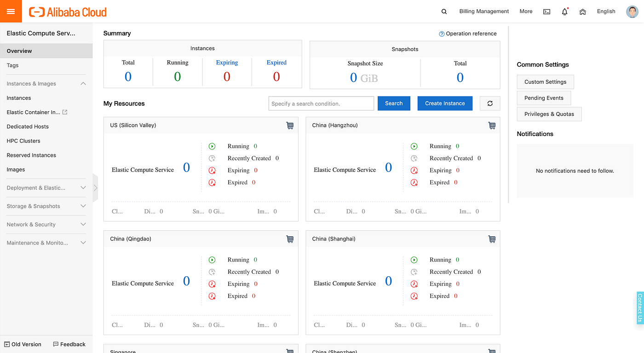Refresh My Resources with the refresh icon

490,103
